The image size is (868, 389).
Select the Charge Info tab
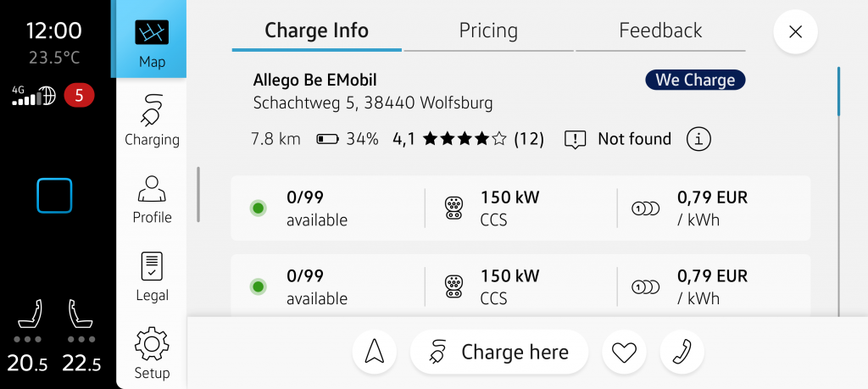tap(316, 31)
